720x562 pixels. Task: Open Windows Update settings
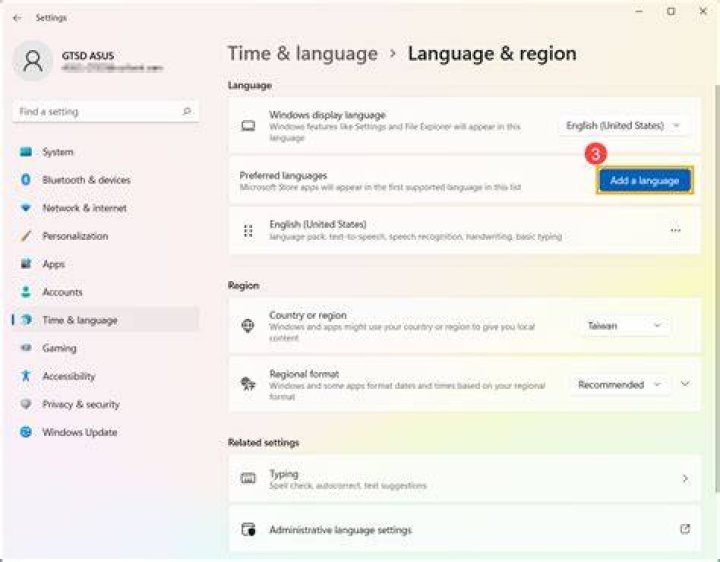coord(106,432)
